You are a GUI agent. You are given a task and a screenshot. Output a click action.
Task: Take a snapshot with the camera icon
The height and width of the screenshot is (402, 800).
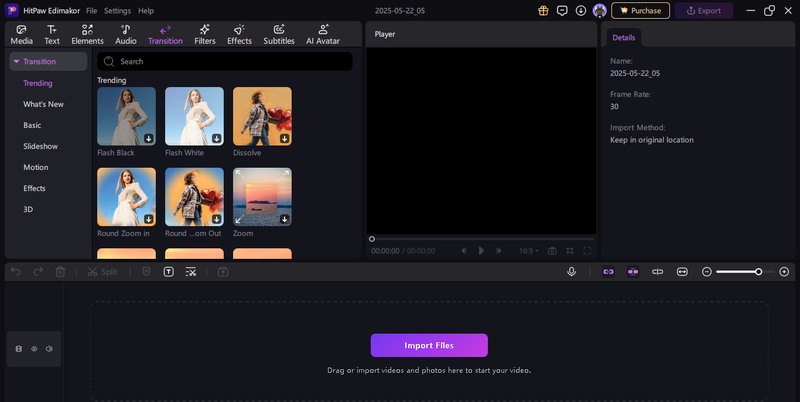[551, 251]
